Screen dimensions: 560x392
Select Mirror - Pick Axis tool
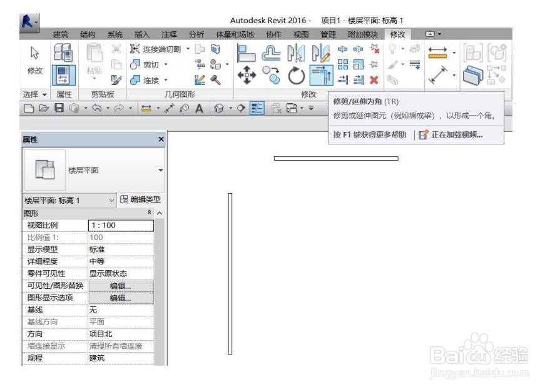tap(296, 53)
